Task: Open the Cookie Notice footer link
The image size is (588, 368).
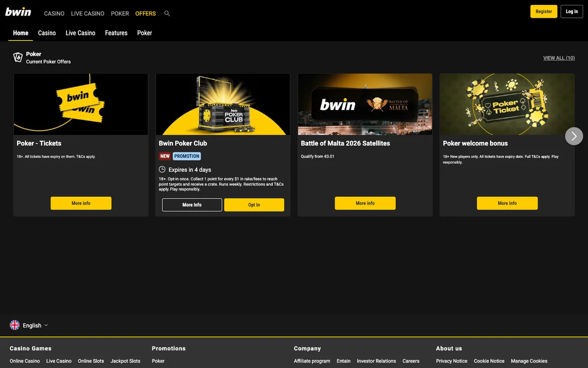Action: click(489, 361)
